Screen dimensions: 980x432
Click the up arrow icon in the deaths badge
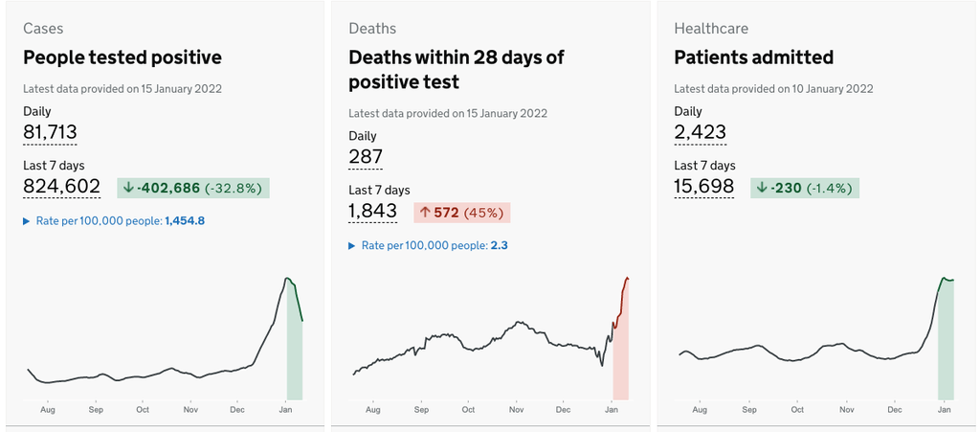click(425, 213)
